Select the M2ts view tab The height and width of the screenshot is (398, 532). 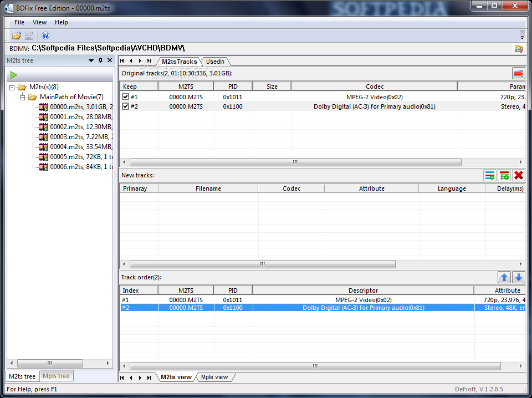click(x=176, y=377)
